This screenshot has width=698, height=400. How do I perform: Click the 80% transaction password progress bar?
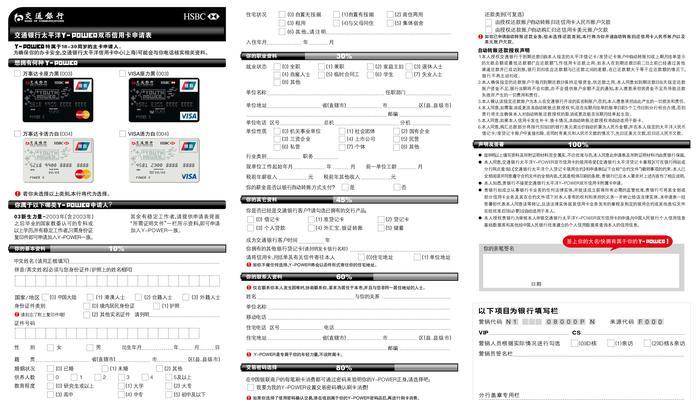(349, 368)
